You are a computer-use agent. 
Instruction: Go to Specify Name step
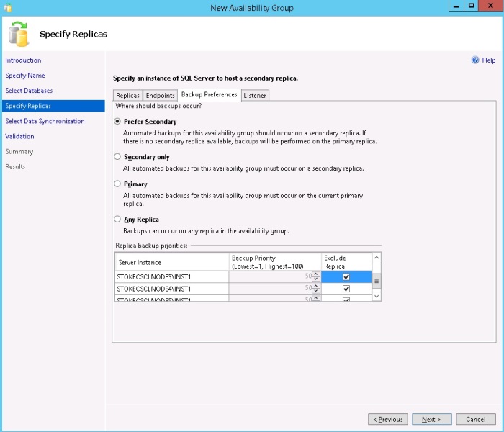[25, 75]
